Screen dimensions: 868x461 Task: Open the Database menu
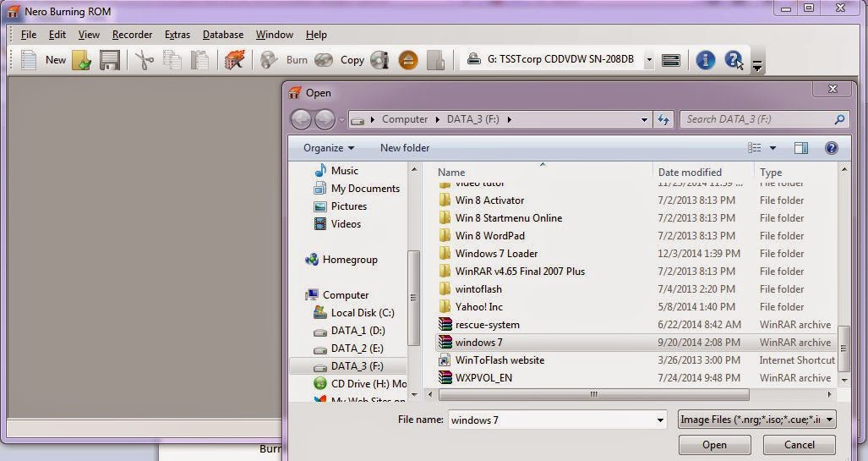click(x=223, y=35)
